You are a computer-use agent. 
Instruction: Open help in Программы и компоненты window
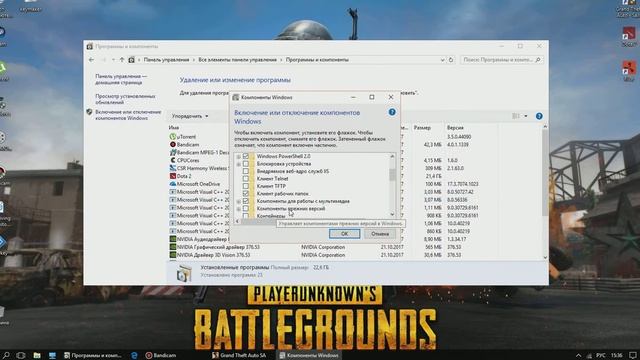(x=539, y=116)
